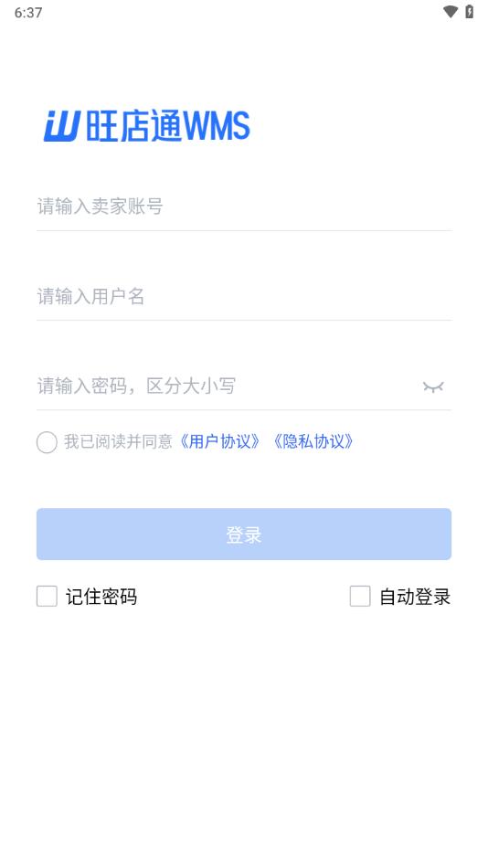The width and height of the screenshot is (488, 868).
Task: Tap the 记住密码 label text
Action: [x=101, y=597]
